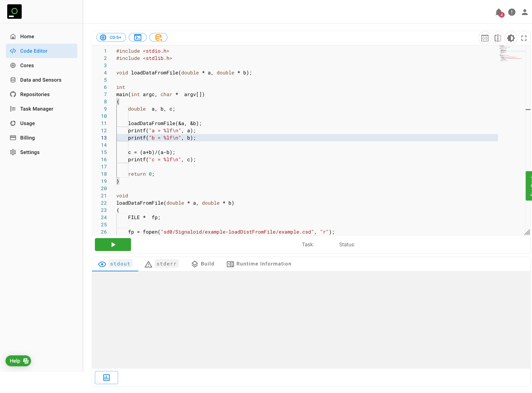The height and width of the screenshot is (393, 532).
Task: Click the green Help button
Action: click(18, 361)
